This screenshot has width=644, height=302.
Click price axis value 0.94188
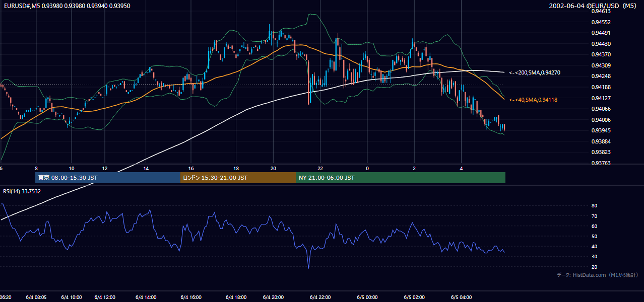[x=601, y=87]
